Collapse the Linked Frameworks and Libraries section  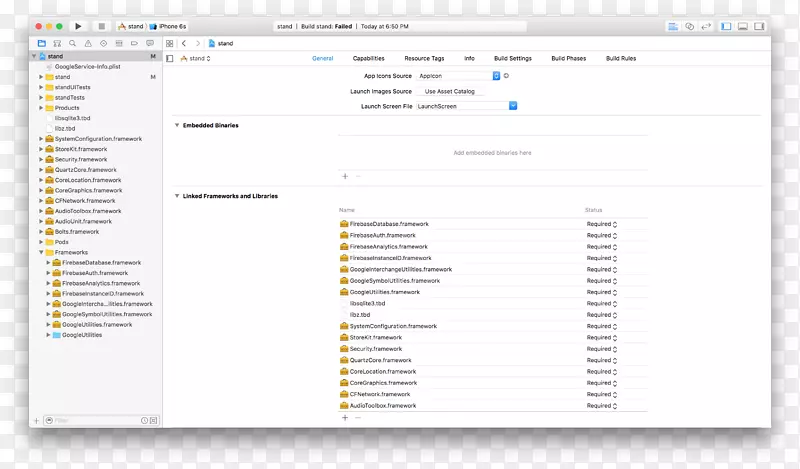click(x=177, y=196)
